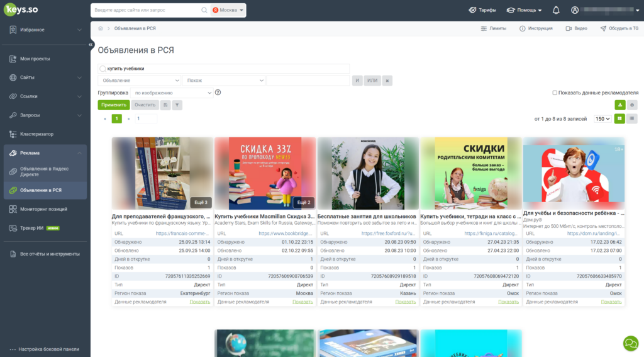The height and width of the screenshot is (357, 644).
Task: Toggle the ИЛИ condition button
Action: coord(372,81)
